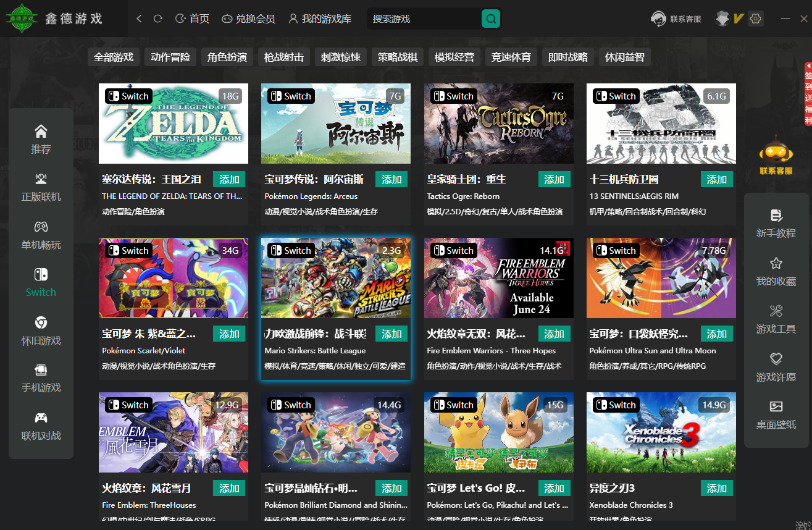Select the 角色扮演 category tab
The height and width of the screenshot is (530, 812).
[x=227, y=57]
